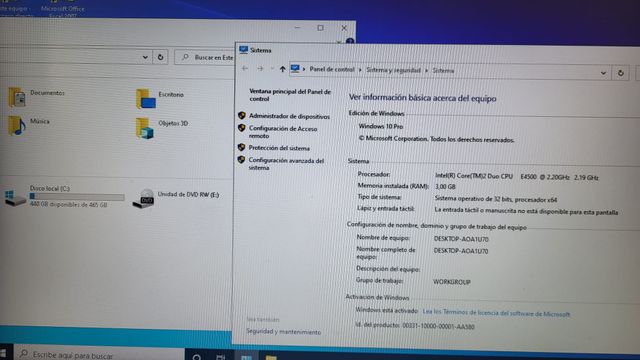
Task: Click shield icon beside Protección del sistema
Action: (x=241, y=147)
